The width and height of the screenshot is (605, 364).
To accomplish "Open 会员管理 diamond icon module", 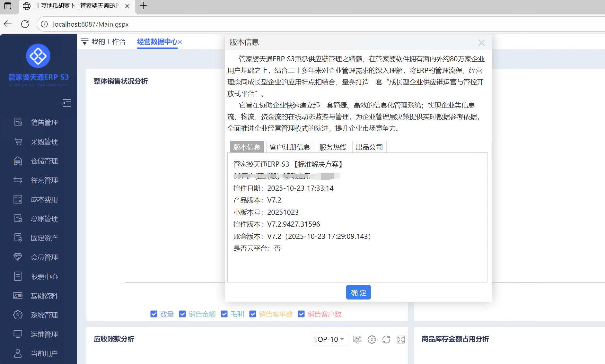I will point(44,257).
